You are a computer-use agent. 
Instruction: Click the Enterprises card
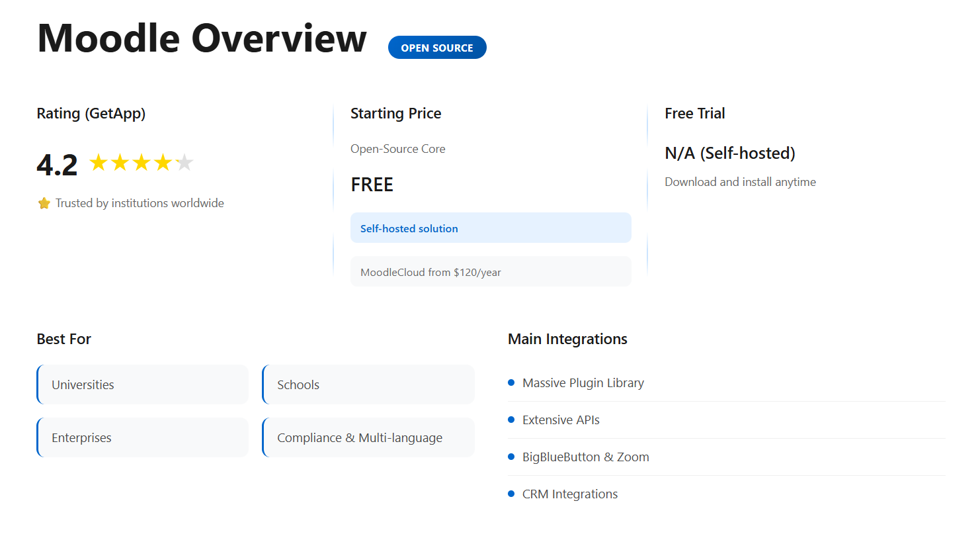click(143, 437)
